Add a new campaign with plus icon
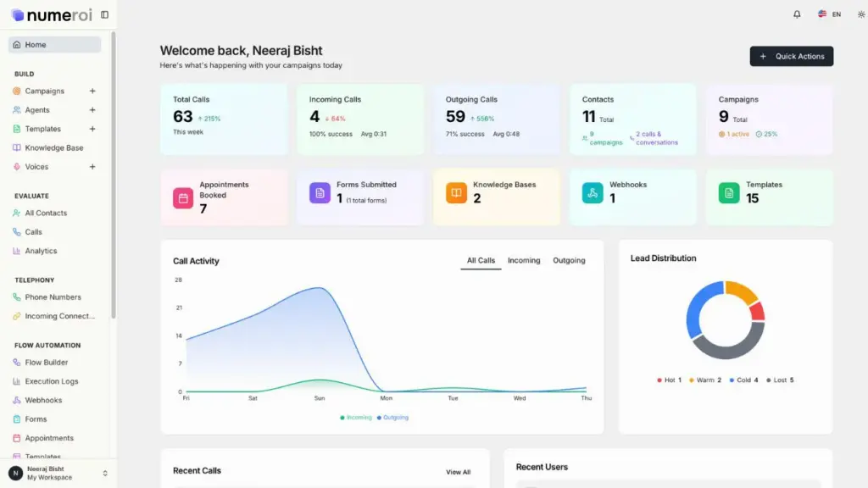 (x=92, y=91)
